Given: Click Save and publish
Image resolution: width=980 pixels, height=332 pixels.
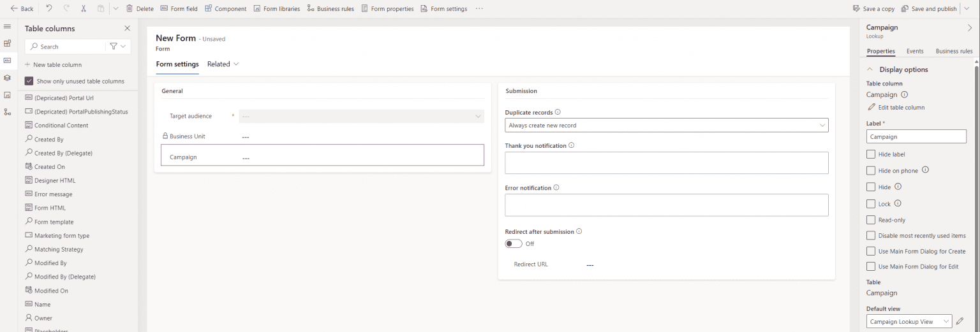Looking at the screenshot, I should (928, 8).
